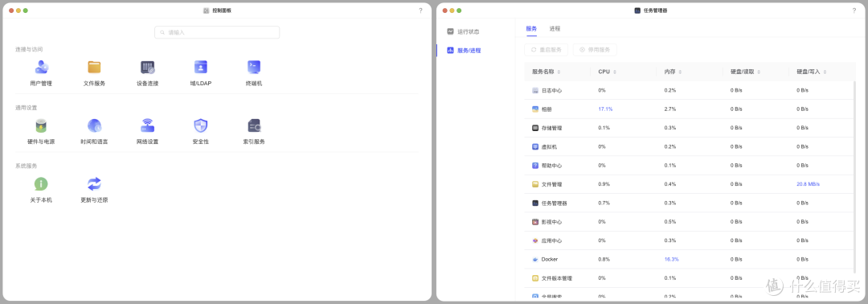Click 文件版本管理 service icon

click(x=535, y=278)
